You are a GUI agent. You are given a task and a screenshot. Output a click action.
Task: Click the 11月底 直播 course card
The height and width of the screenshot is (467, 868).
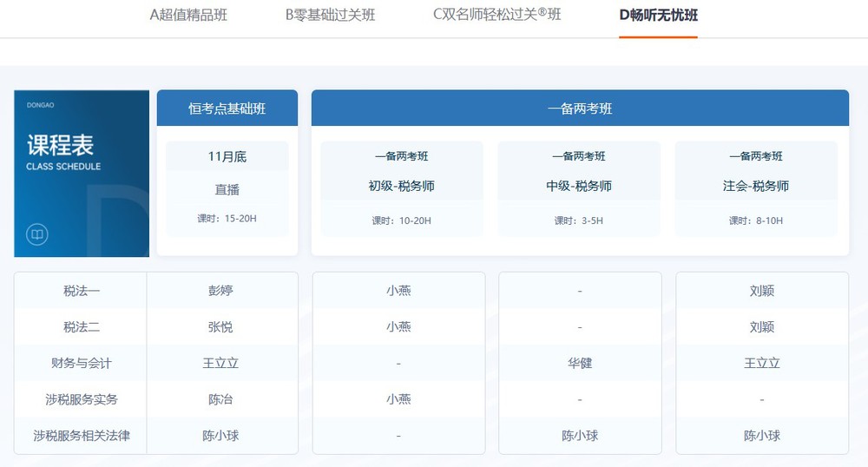click(x=227, y=188)
